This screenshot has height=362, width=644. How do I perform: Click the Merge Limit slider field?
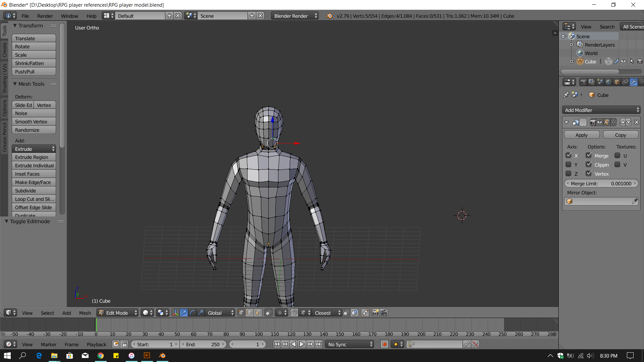[601, 183]
